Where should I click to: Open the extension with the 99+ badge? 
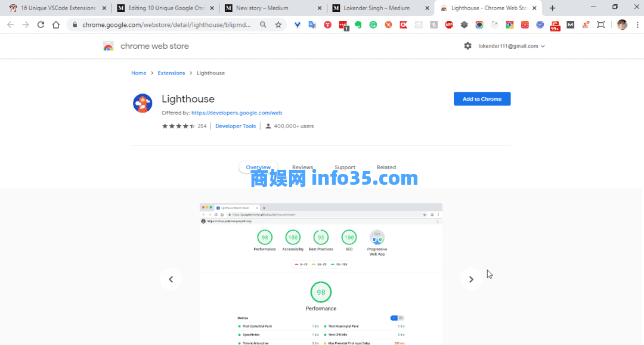point(555,26)
